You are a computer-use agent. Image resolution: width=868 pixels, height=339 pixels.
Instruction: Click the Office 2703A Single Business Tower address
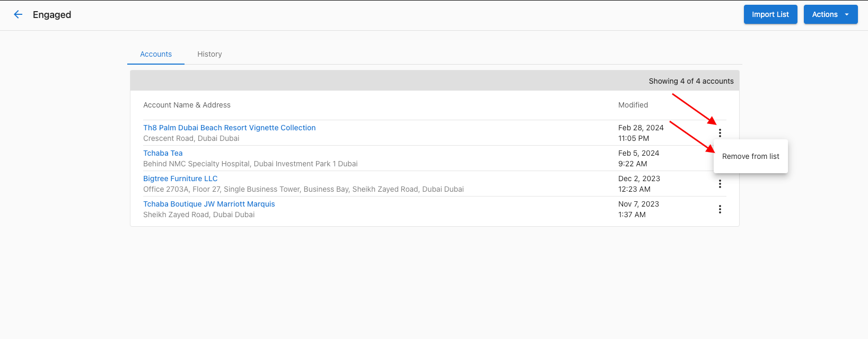coord(303,189)
